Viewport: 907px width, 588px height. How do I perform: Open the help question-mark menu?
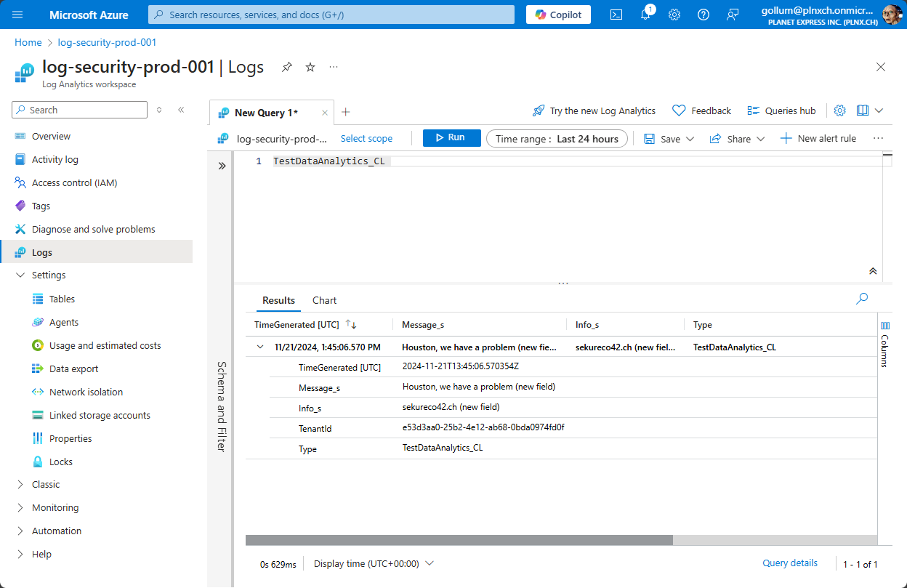[x=703, y=15]
